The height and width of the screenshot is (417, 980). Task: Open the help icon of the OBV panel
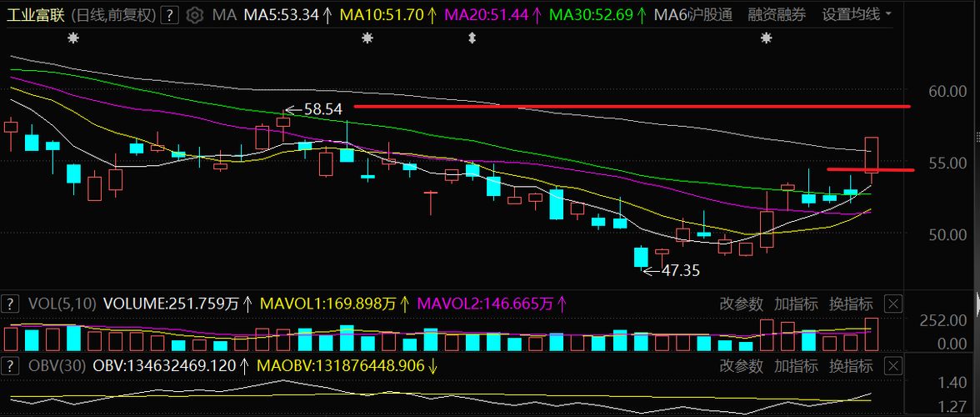(x=10, y=366)
